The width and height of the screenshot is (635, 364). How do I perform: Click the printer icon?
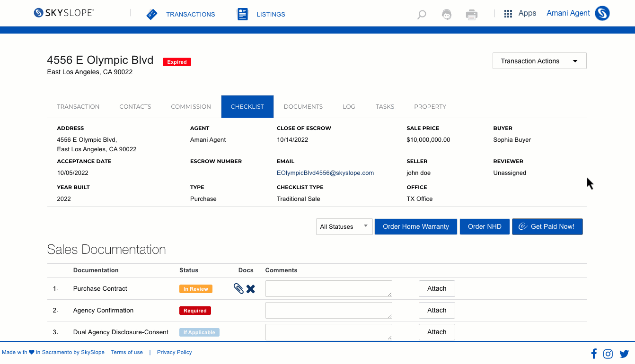click(472, 15)
